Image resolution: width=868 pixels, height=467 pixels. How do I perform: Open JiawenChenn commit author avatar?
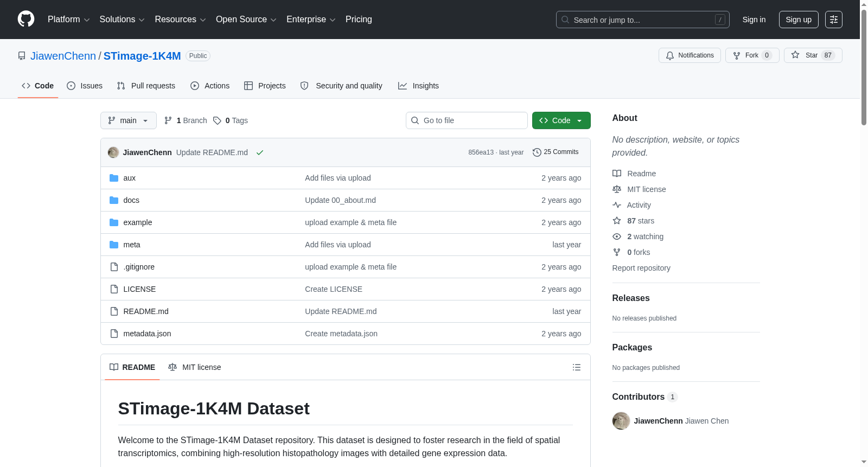click(113, 152)
